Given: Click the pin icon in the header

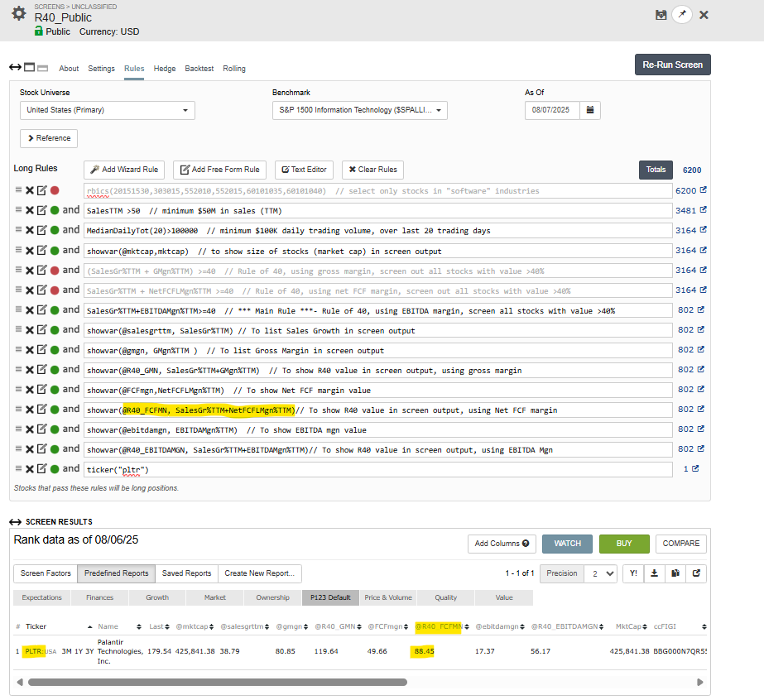Looking at the screenshot, I should (681, 15).
